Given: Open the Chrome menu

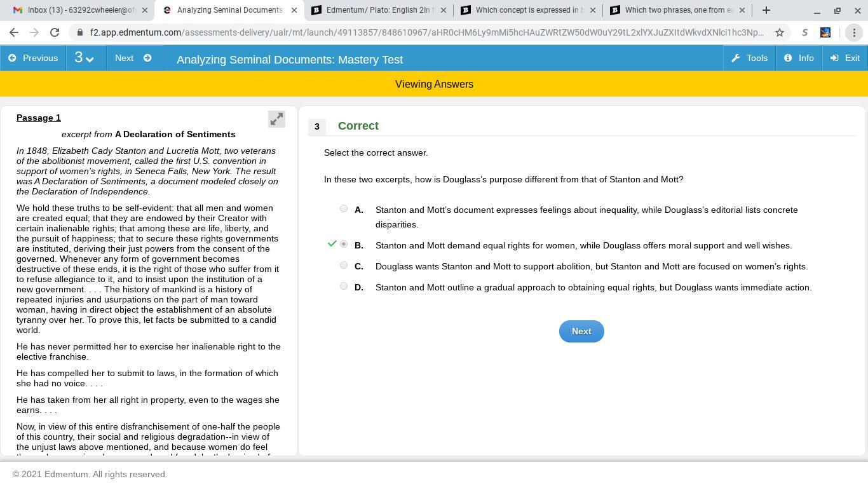Looking at the screenshot, I should coord(853,32).
